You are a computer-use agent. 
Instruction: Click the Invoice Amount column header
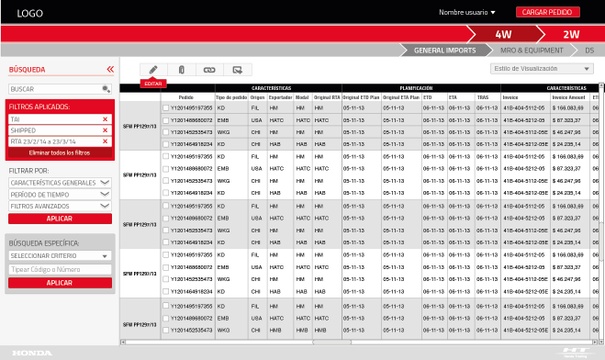[569, 97]
